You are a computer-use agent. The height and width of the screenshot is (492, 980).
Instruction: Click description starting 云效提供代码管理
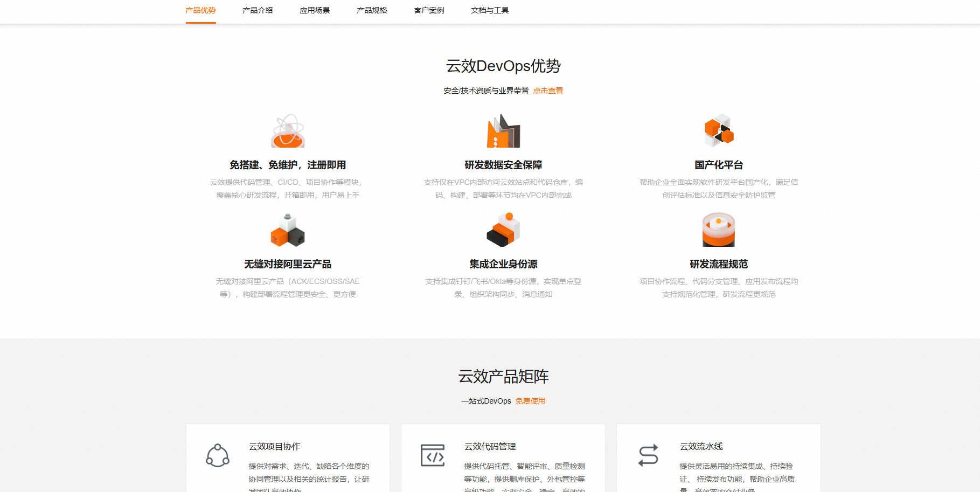point(288,189)
